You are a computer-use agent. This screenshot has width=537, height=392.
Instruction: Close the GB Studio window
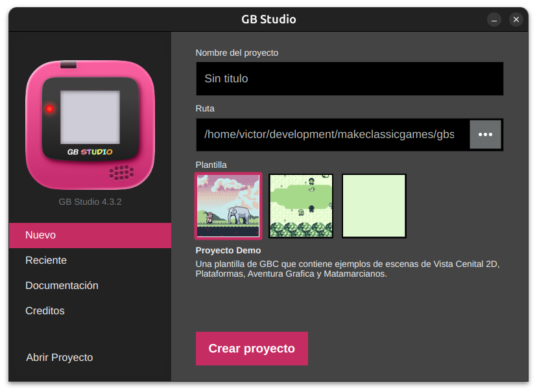516,19
